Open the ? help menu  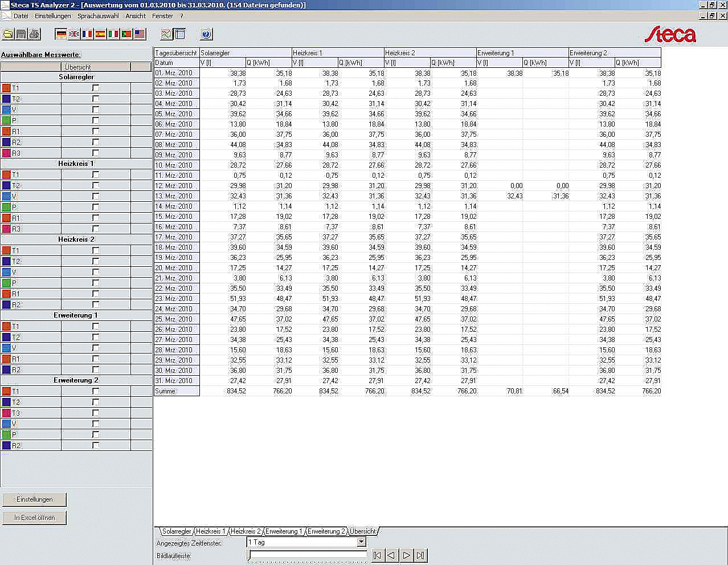pyautogui.click(x=182, y=16)
